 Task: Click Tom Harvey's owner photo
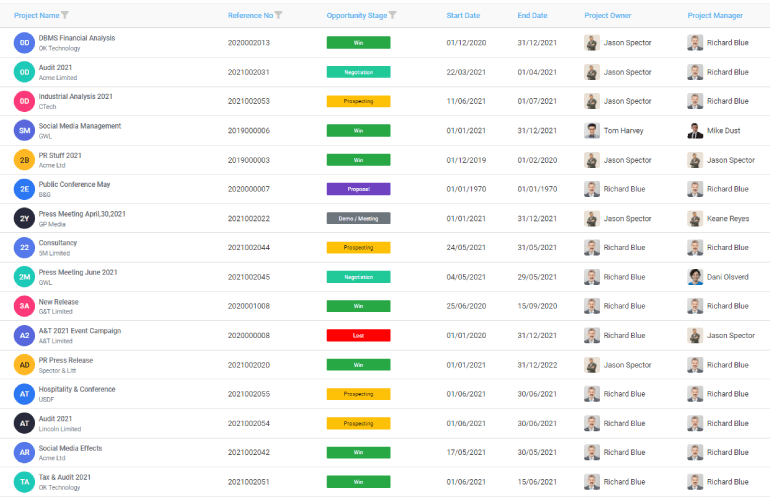pyautogui.click(x=592, y=131)
